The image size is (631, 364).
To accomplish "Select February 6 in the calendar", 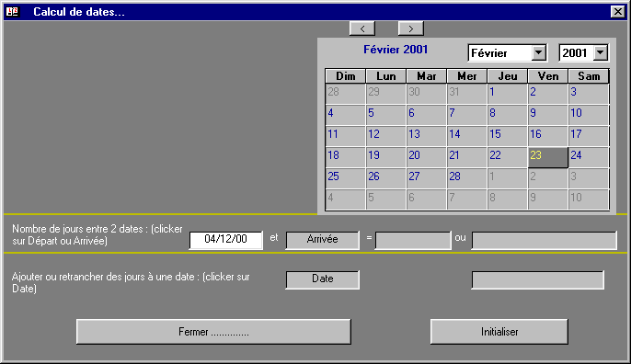I will [x=426, y=115].
